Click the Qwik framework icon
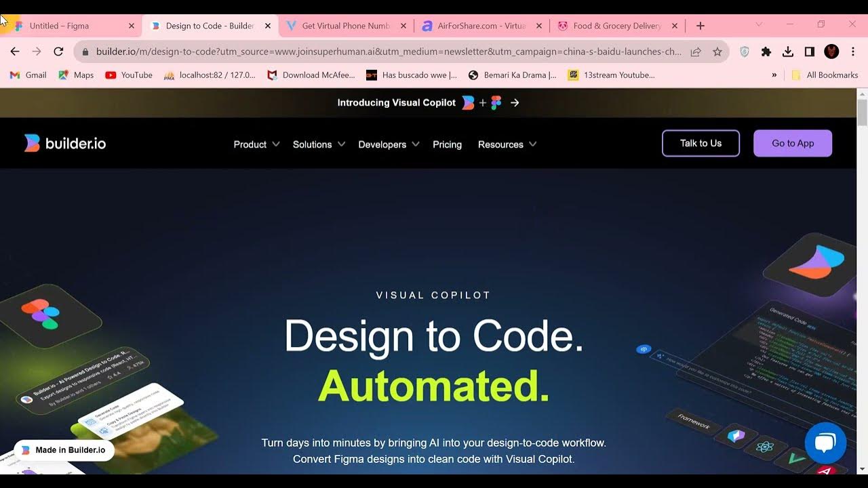The image size is (868, 488). [x=736, y=436]
